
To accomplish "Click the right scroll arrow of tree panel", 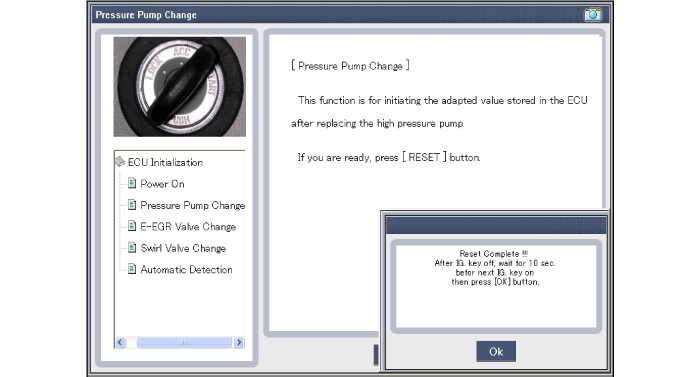I will point(239,342).
